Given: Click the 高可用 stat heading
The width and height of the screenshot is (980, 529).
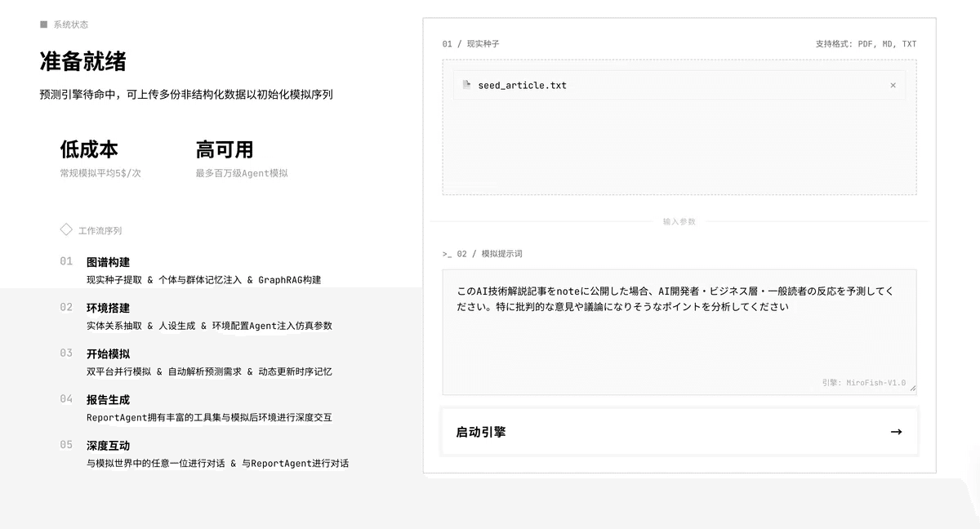Looking at the screenshot, I should coord(225,149).
